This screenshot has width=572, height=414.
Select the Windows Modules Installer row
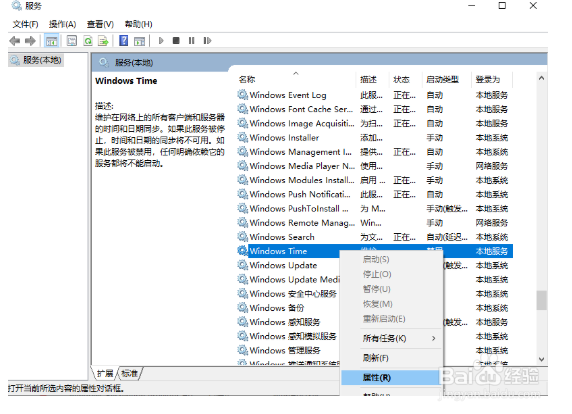click(374, 180)
